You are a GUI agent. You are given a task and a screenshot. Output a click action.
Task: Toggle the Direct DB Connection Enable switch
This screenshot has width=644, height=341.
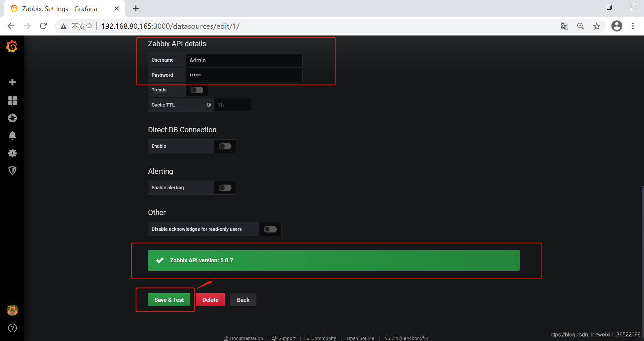tap(225, 146)
